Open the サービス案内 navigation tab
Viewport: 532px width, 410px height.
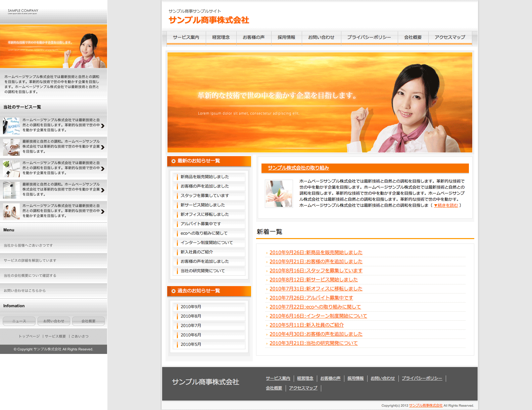[186, 37]
